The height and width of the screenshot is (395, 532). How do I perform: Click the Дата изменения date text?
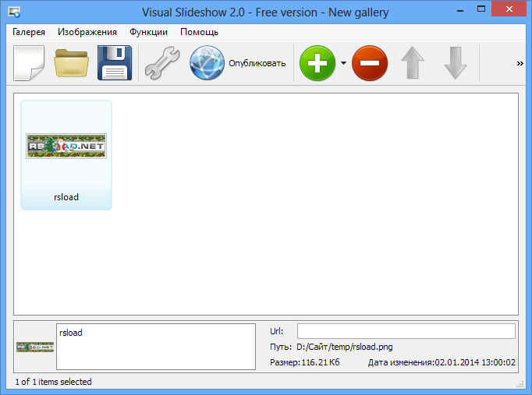tap(442, 362)
